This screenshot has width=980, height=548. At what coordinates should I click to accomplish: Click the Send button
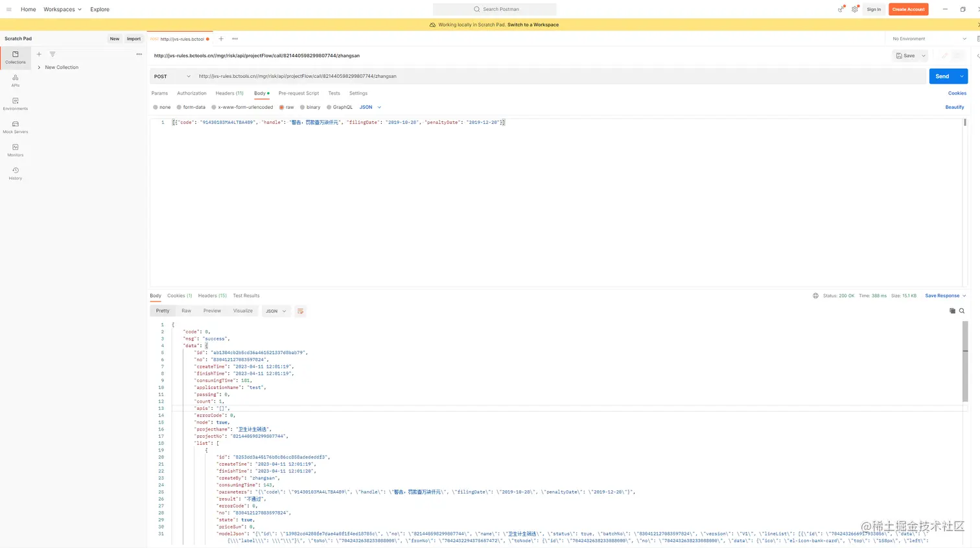942,77
